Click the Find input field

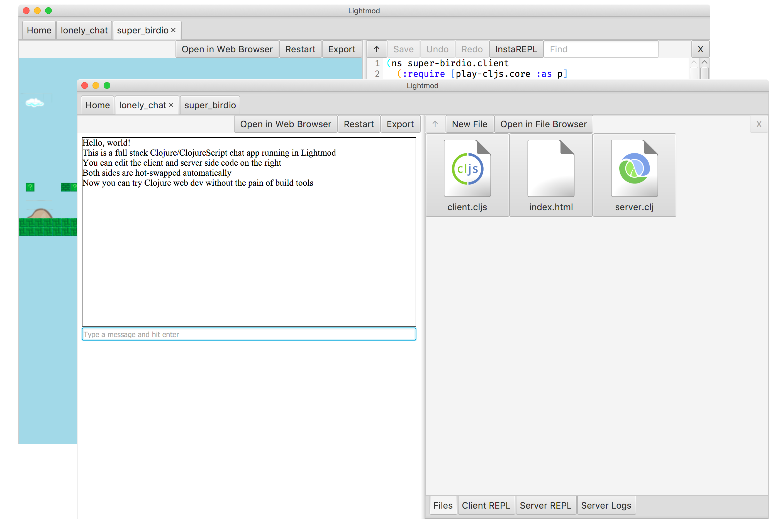coord(600,49)
